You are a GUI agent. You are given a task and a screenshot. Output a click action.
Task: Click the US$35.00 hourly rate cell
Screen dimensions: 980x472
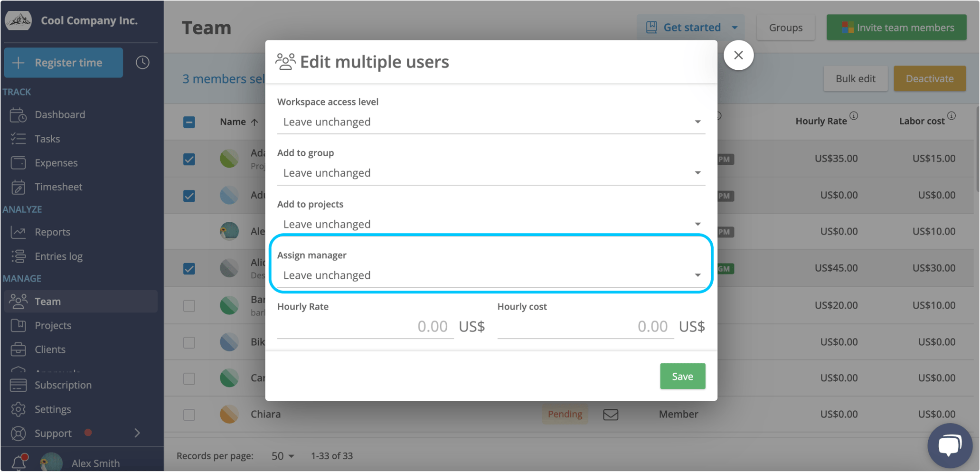[836, 159]
